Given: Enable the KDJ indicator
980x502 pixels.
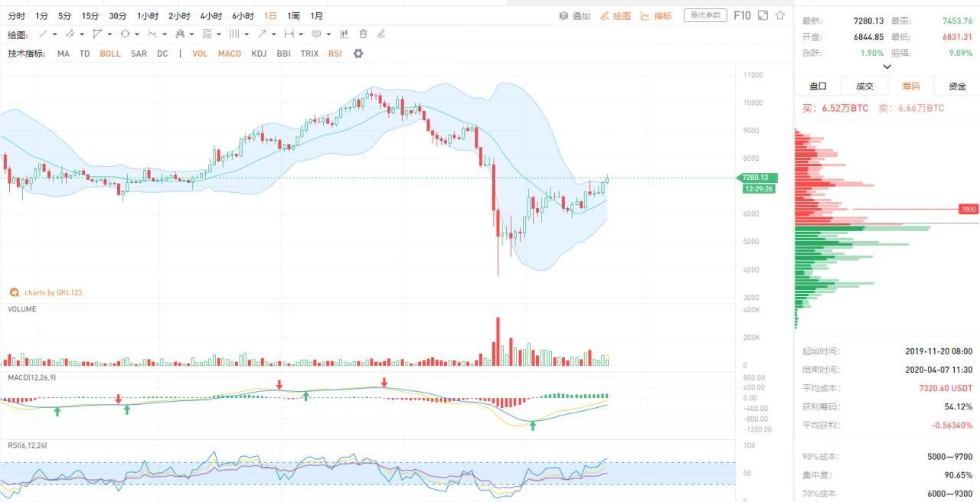Looking at the screenshot, I should (259, 54).
